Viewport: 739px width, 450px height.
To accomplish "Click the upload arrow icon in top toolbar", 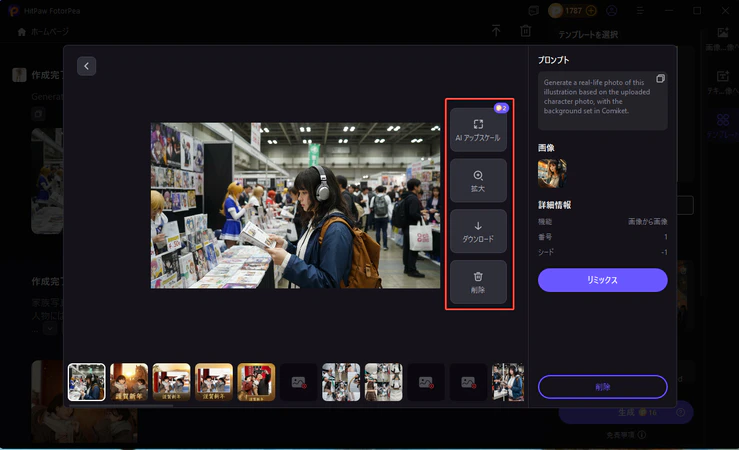I will click(x=496, y=31).
